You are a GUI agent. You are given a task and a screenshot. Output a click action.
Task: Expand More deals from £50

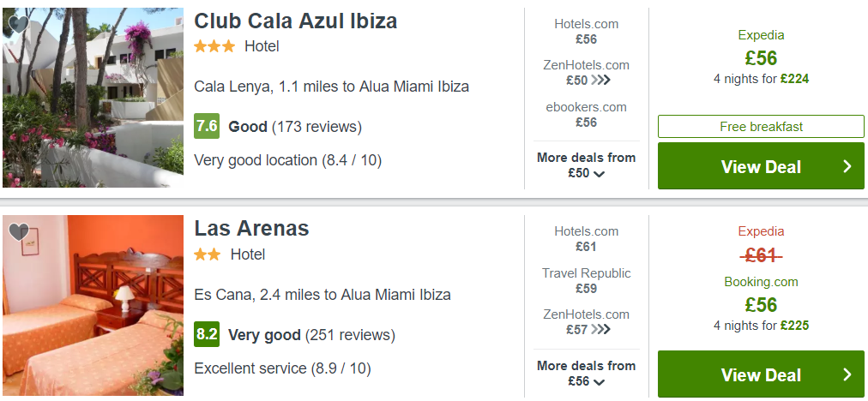(586, 165)
